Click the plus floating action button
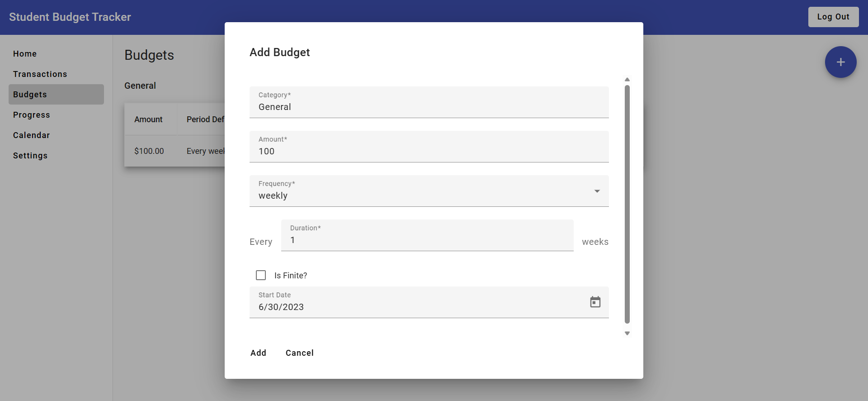 pos(840,62)
